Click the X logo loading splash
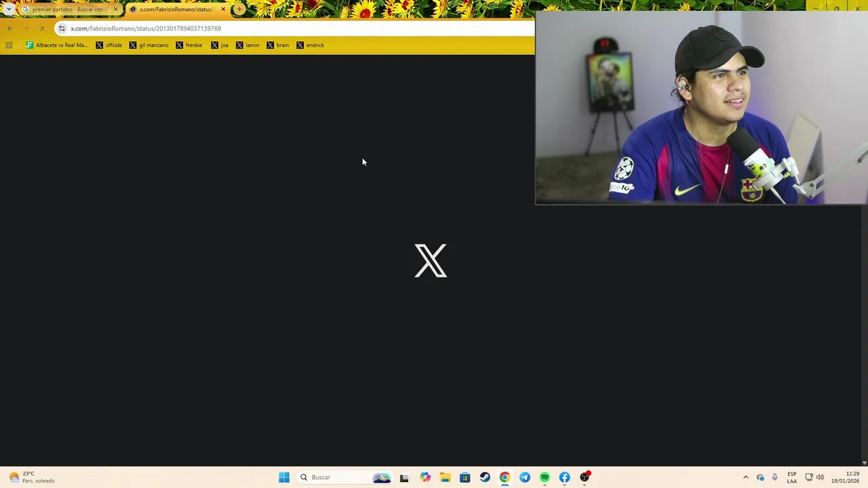The image size is (868, 488). coord(431,261)
